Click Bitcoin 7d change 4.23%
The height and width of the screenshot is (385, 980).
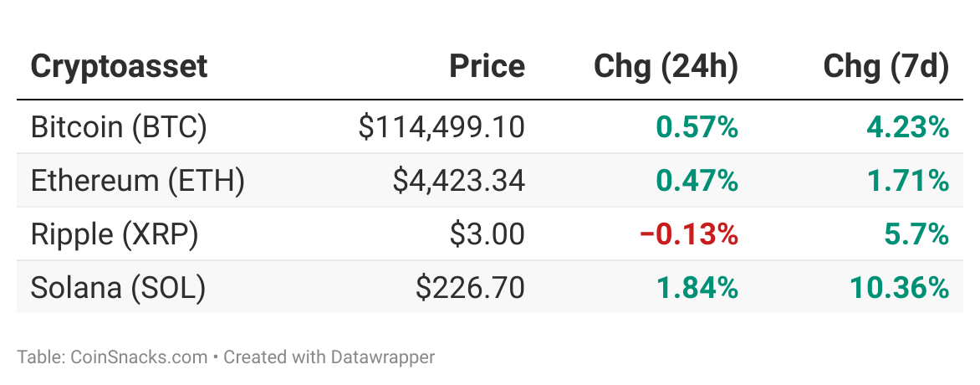pos(907,126)
